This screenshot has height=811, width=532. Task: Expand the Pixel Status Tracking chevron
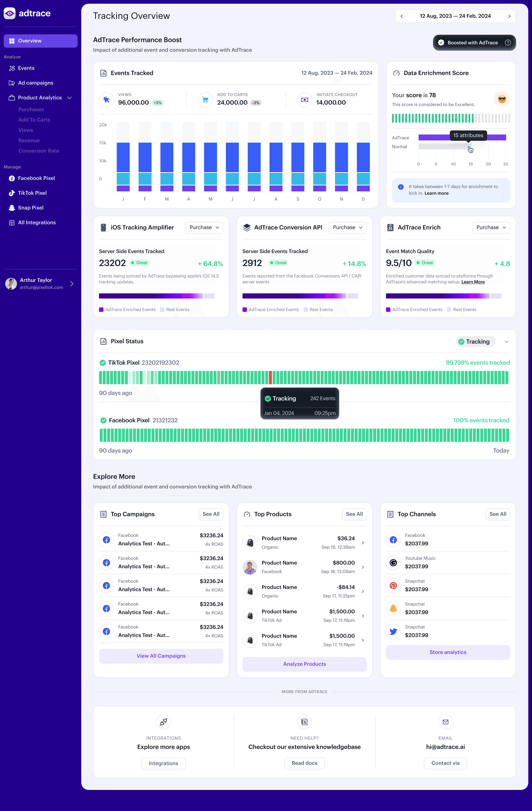click(x=506, y=341)
